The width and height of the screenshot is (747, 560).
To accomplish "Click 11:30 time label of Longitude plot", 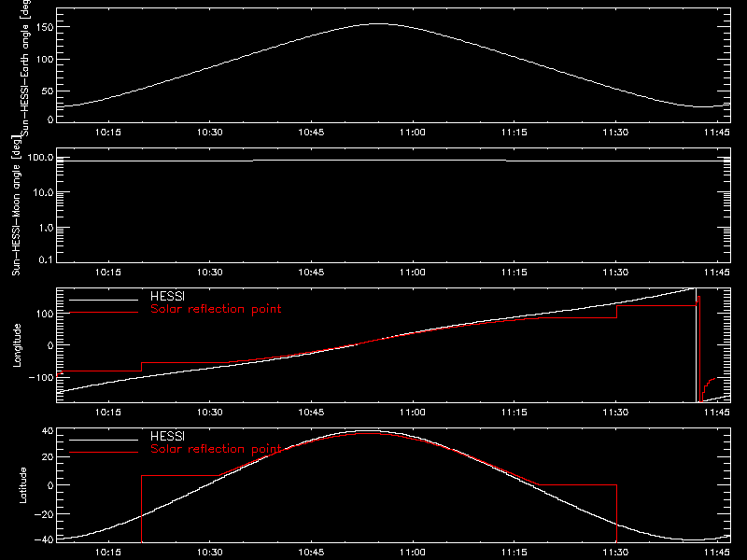I will (615, 412).
